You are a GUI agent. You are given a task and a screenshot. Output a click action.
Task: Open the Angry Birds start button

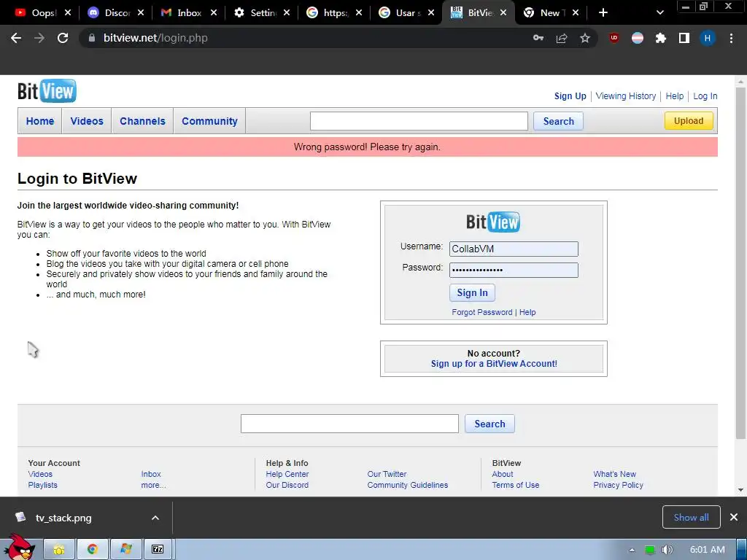pos(19,548)
